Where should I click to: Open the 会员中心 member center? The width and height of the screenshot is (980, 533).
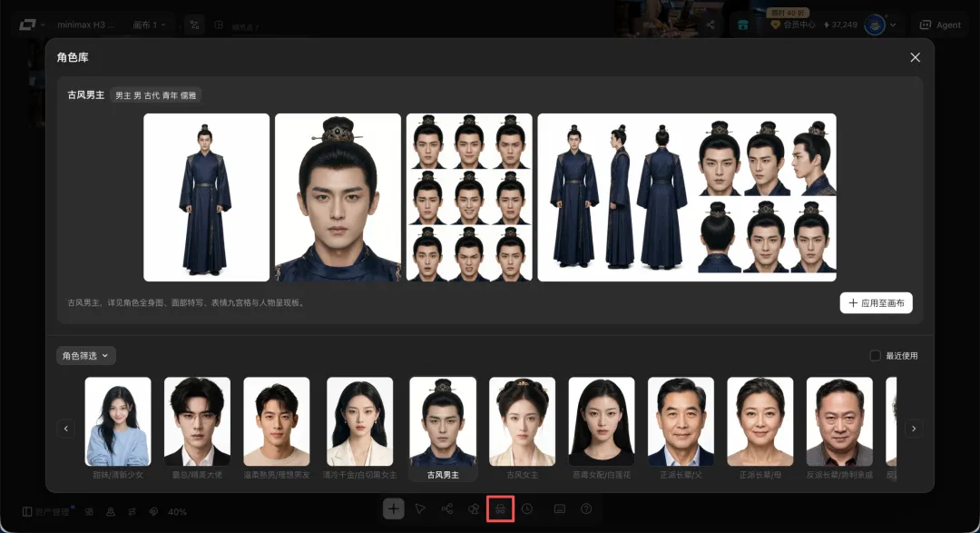[x=793, y=25]
